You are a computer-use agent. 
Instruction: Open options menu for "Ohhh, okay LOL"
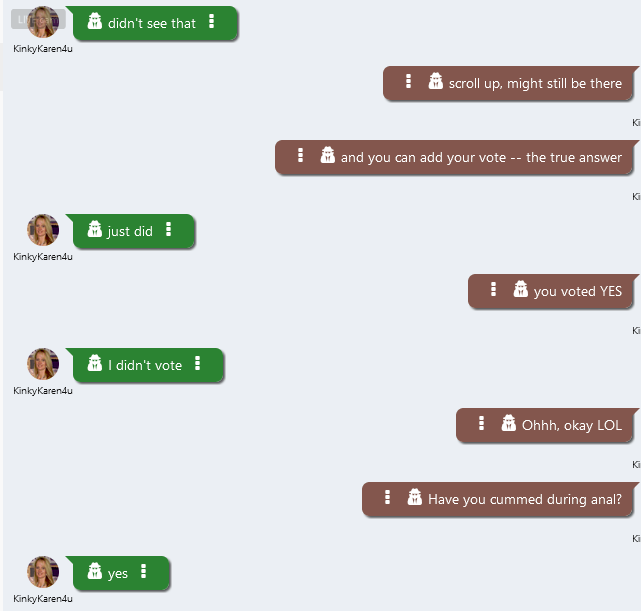(x=481, y=424)
